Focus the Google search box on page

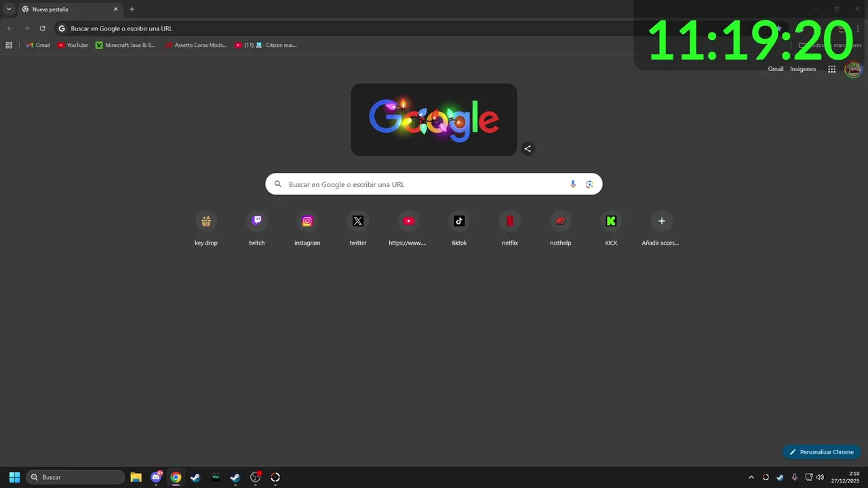(434, 184)
